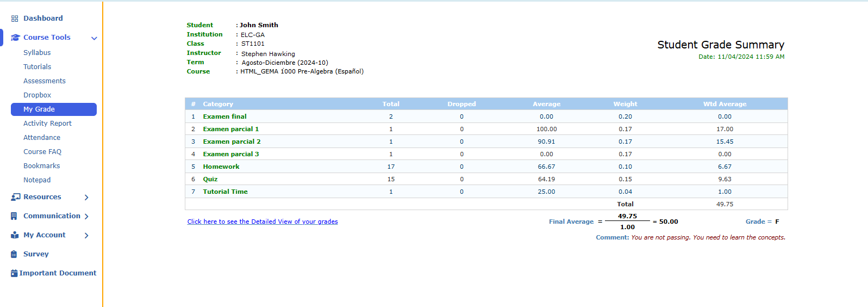The height and width of the screenshot is (307, 868).
Task: Collapse the Course Tools section chevron
Action: [94, 38]
